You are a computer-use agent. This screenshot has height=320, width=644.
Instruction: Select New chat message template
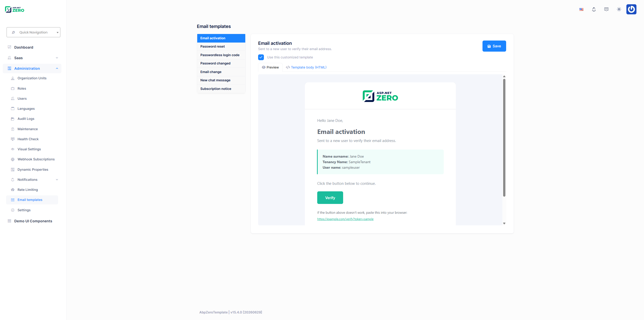[x=221, y=80]
